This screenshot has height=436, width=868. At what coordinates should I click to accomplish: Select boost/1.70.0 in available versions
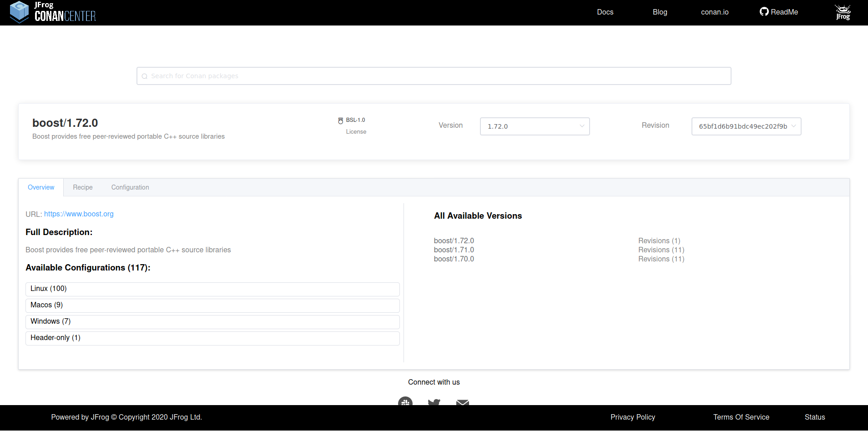click(x=454, y=259)
